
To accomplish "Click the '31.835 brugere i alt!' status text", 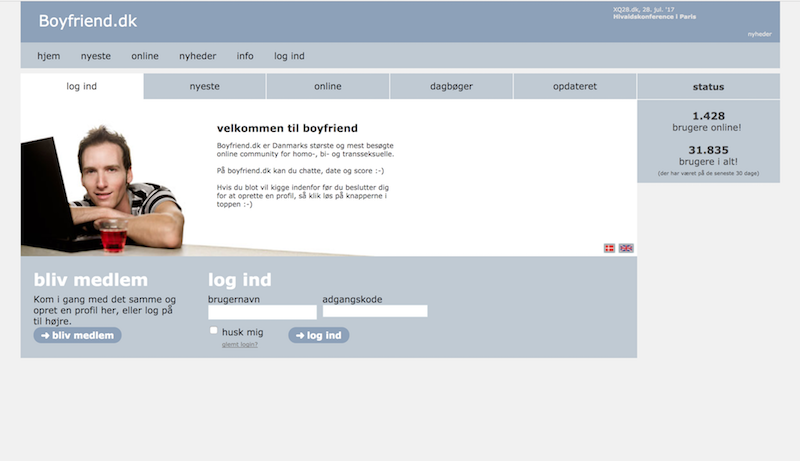I will click(x=708, y=156).
